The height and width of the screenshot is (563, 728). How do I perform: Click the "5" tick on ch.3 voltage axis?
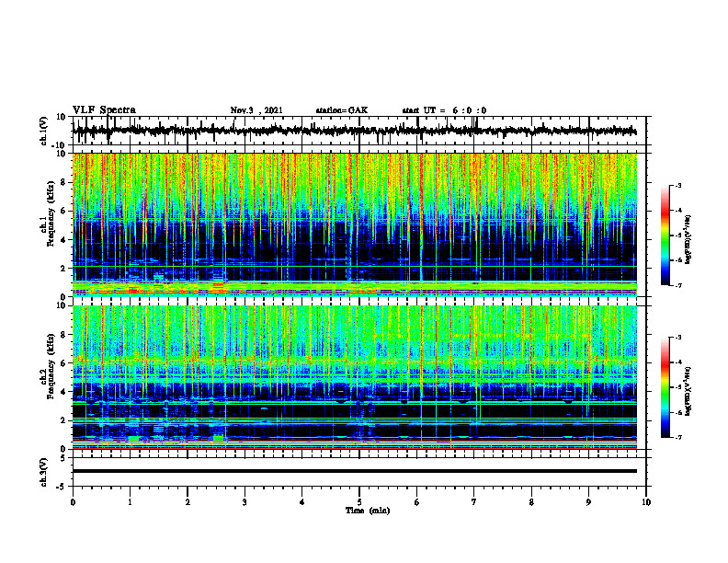(x=63, y=457)
